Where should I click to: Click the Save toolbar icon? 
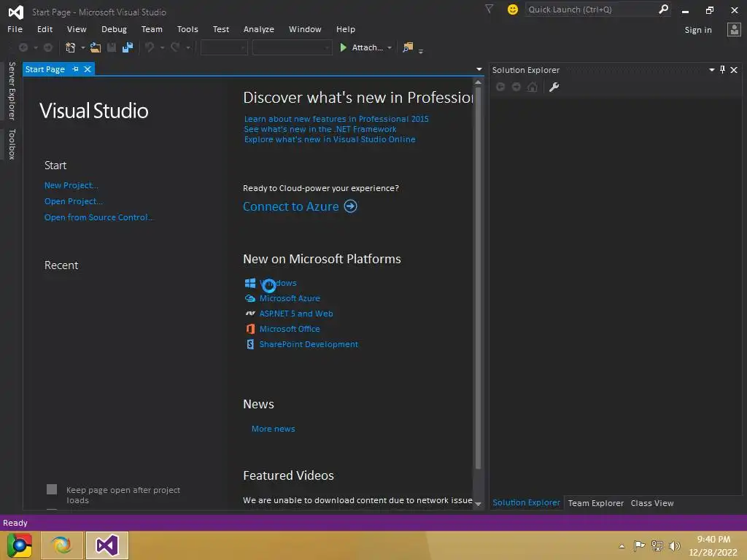pyautogui.click(x=112, y=47)
